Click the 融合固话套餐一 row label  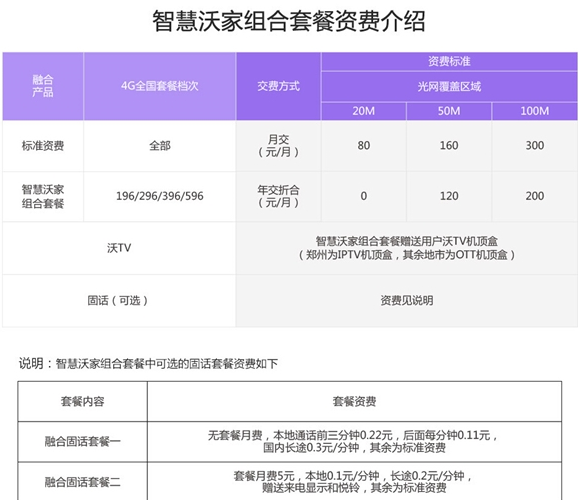click(83, 441)
